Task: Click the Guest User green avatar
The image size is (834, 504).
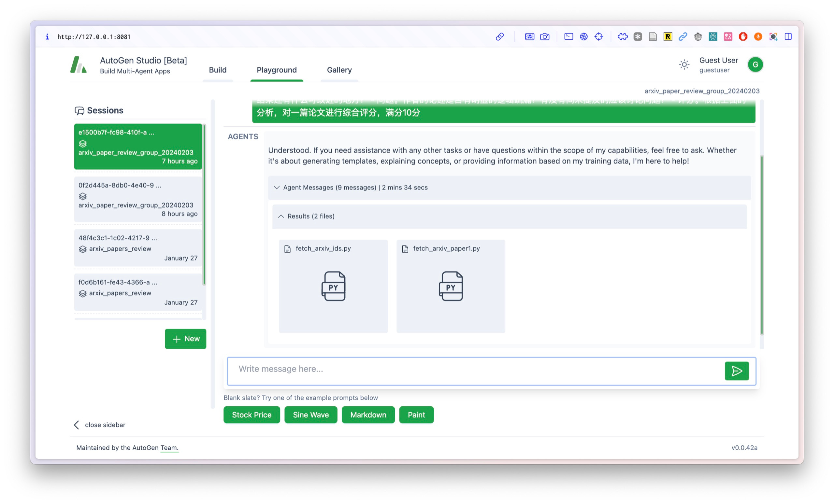Action: pyautogui.click(x=755, y=64)
